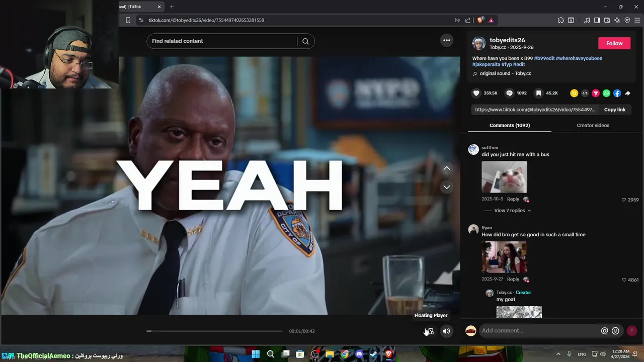Open the emoji picker in comment box

pyautogui.click(x=615, y=330)
